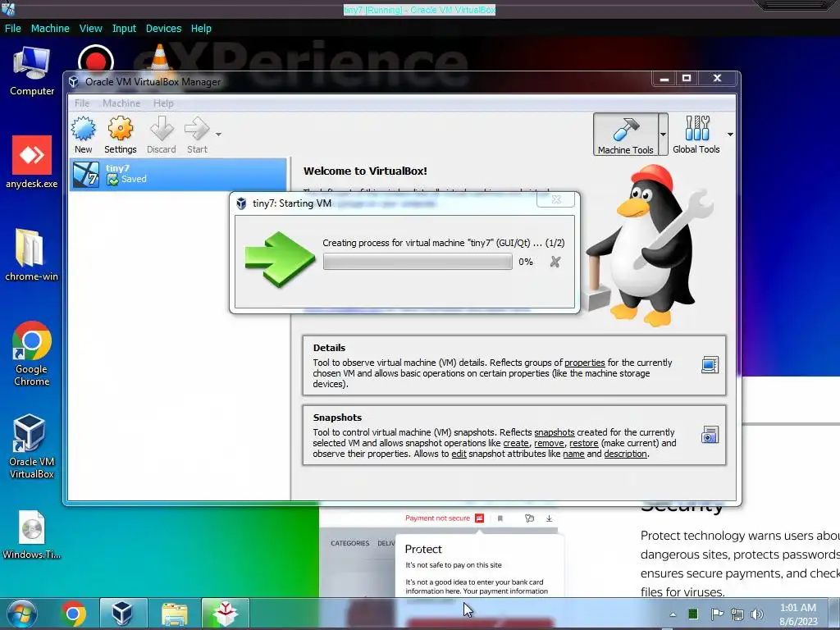Image resolution: width=840 pixels, height=630 pixels.
Task: Click the Chrome taskbar icon
Action: (73, 614)
